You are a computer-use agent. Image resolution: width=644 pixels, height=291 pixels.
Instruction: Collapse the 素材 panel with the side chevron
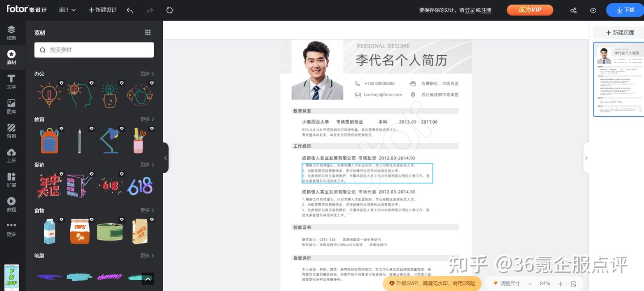[x=165, y=158]
